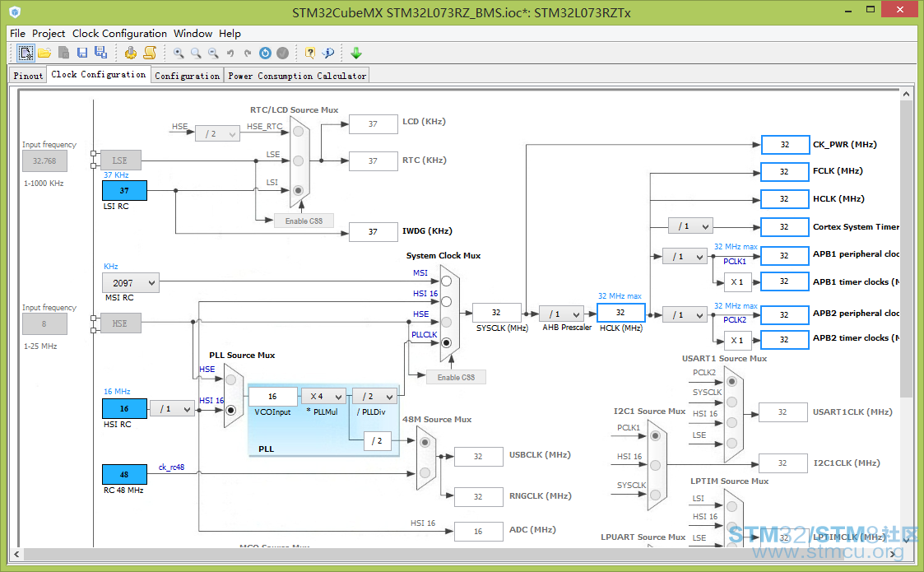This screenshot has height=572, width=924.
Task: Click the SYSCLK (MHz) value box
Action: click(x=497, y=313)
